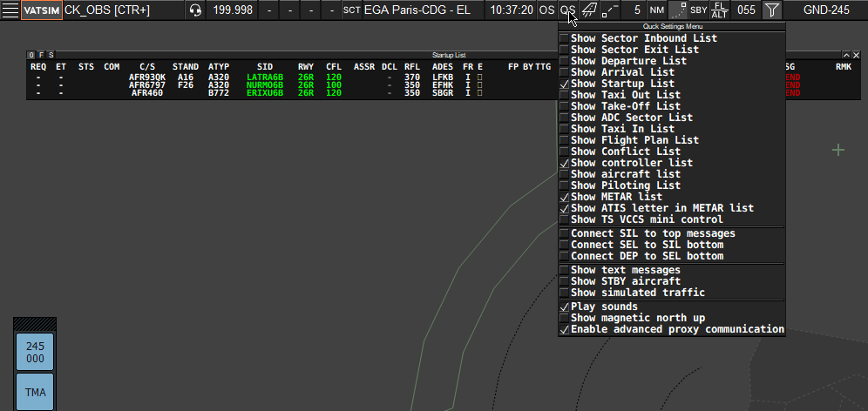Screen dimensions: 868x411
Task: Open the OS other settings button
Action: [x=547, y=10]
